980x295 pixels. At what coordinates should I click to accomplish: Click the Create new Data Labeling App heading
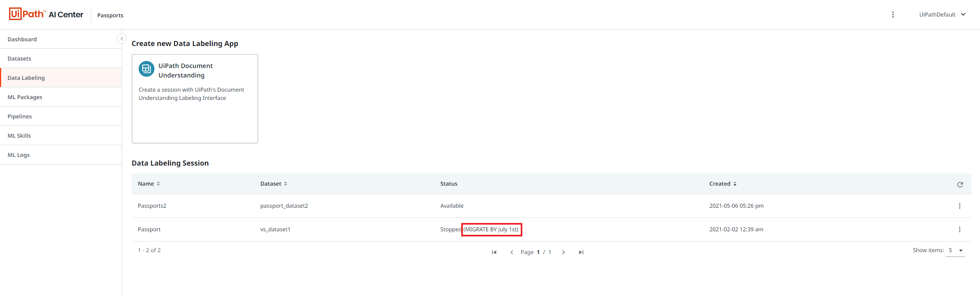coord(185,44)
